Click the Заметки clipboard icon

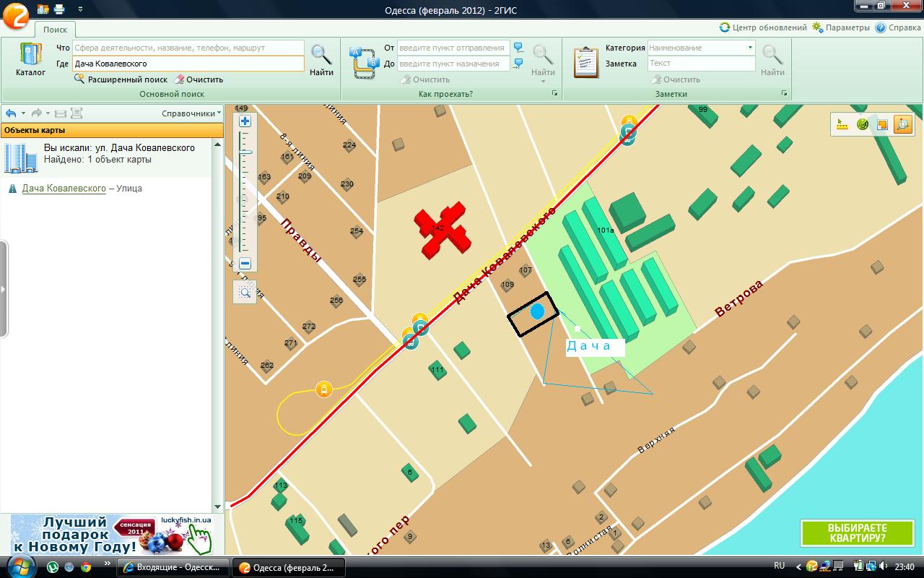click(x=585, y=62)
